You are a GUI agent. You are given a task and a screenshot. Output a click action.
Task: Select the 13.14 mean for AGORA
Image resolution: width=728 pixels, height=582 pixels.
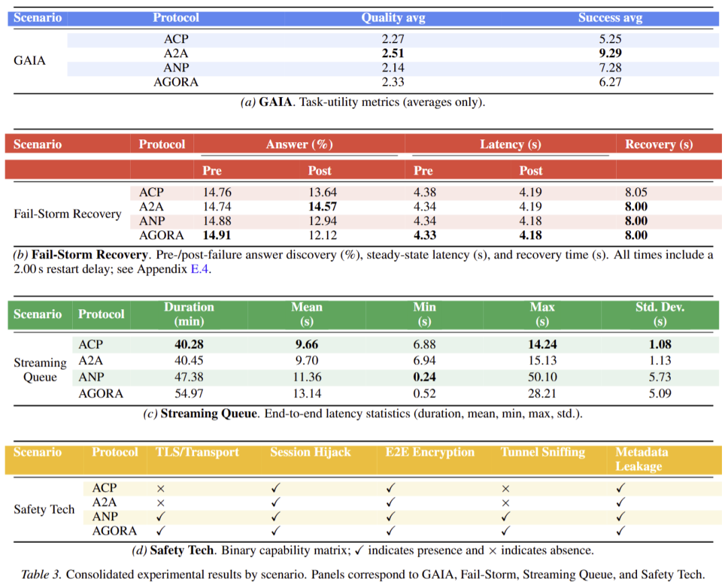point(307,393)
